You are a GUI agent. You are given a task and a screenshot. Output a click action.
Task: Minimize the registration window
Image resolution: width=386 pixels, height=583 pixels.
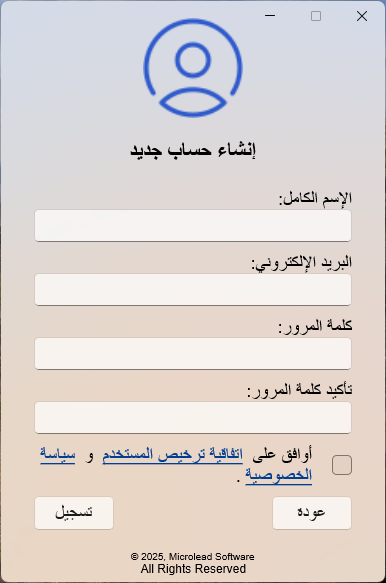[270, 16]
